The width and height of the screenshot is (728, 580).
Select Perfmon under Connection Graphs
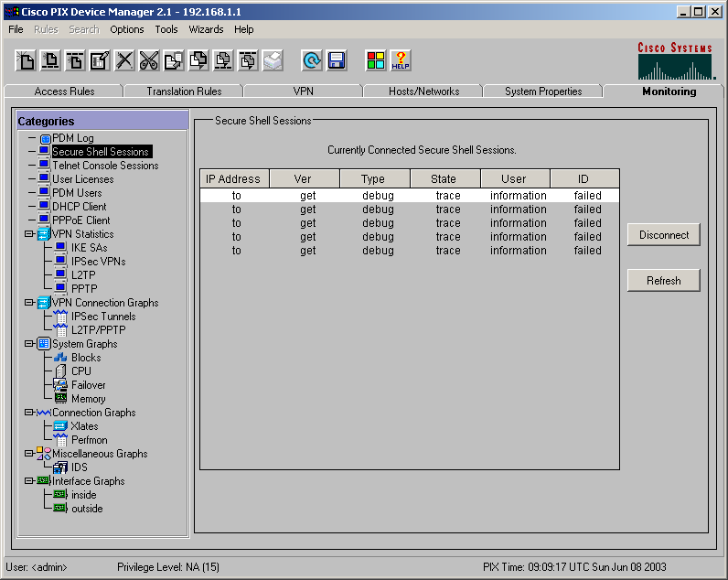tap(89, 440)
